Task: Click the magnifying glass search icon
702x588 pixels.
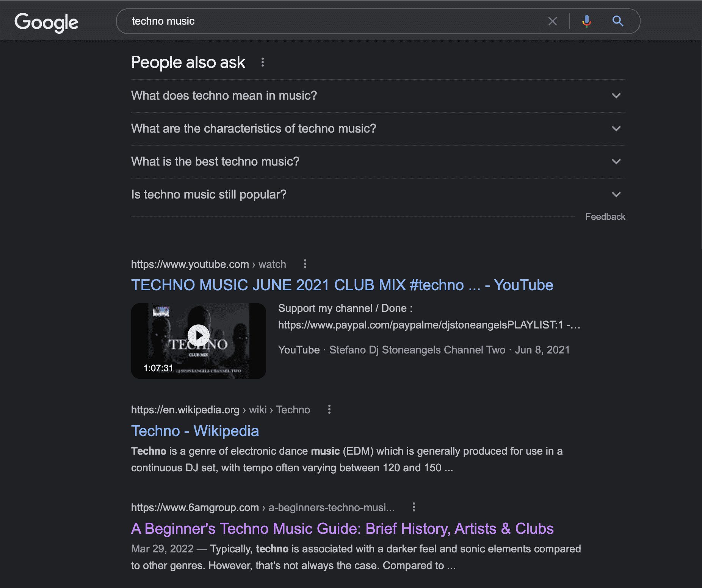Action: click(618, 21)
